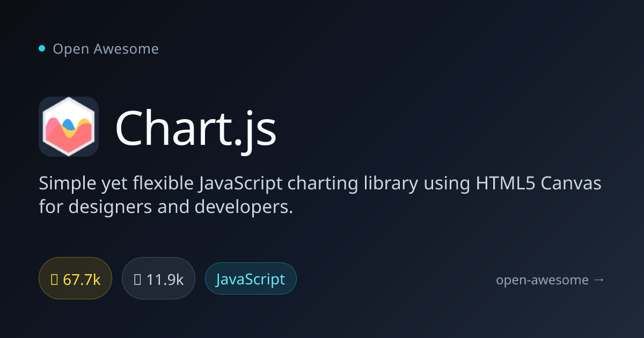The height and width of the screenshot is (338, 644).
Task: Click the Open Awesome label
Action: [x=106, y=49]
